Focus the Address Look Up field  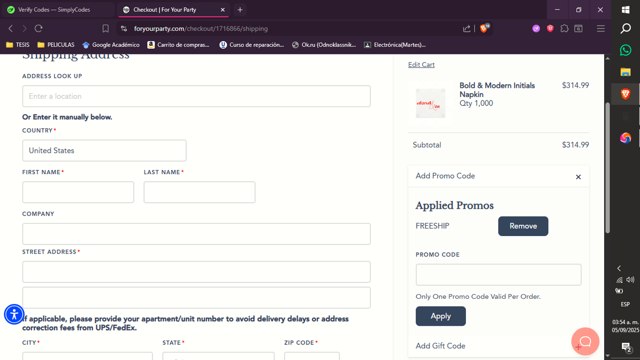coord(196,96)
